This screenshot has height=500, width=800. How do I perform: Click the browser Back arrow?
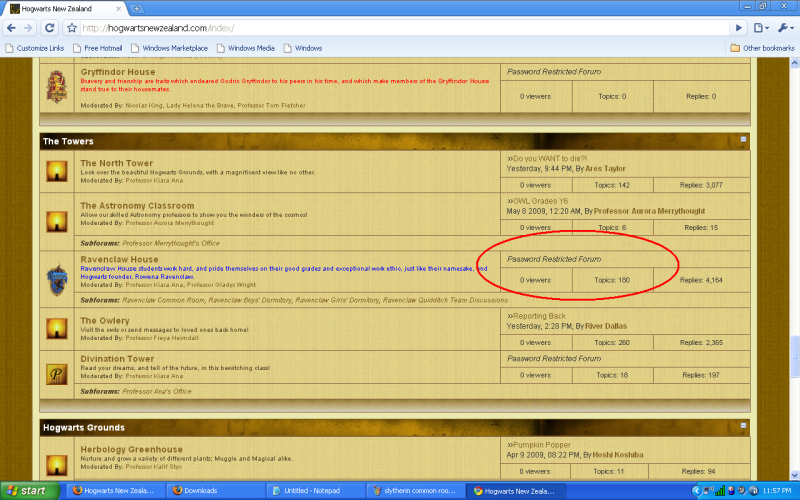11,28
